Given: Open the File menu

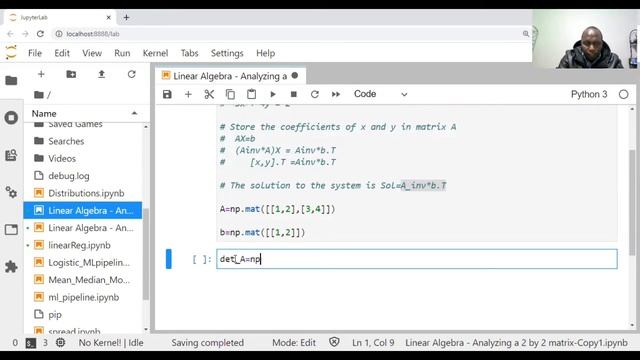Looking at the screenshot, I should 35,53.
